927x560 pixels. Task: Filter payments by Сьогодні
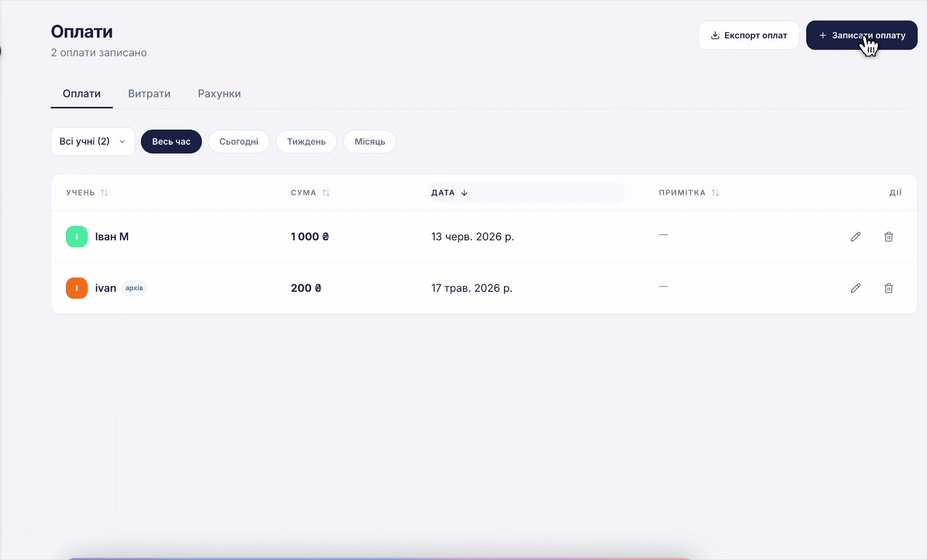coord(238,142)
